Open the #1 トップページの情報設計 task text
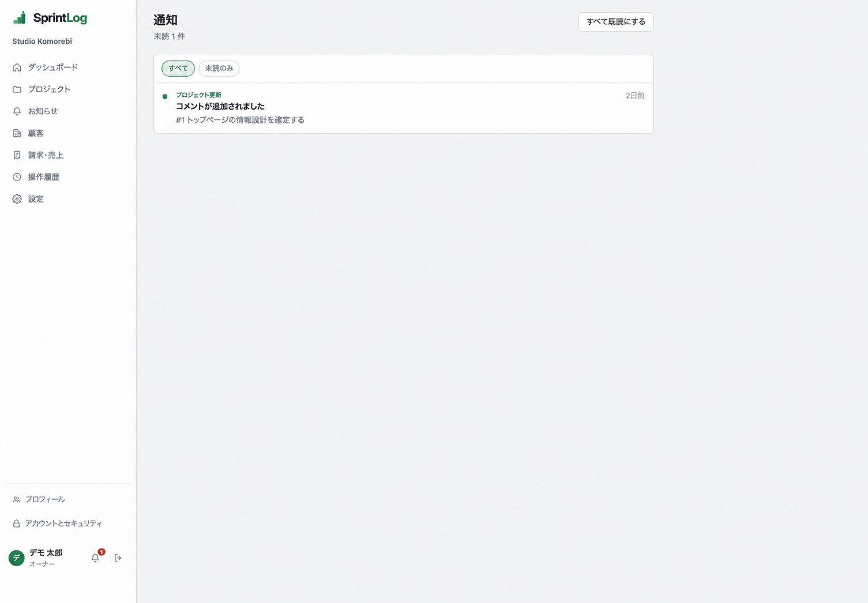868x603 pixels. click(x=241, y=120)
